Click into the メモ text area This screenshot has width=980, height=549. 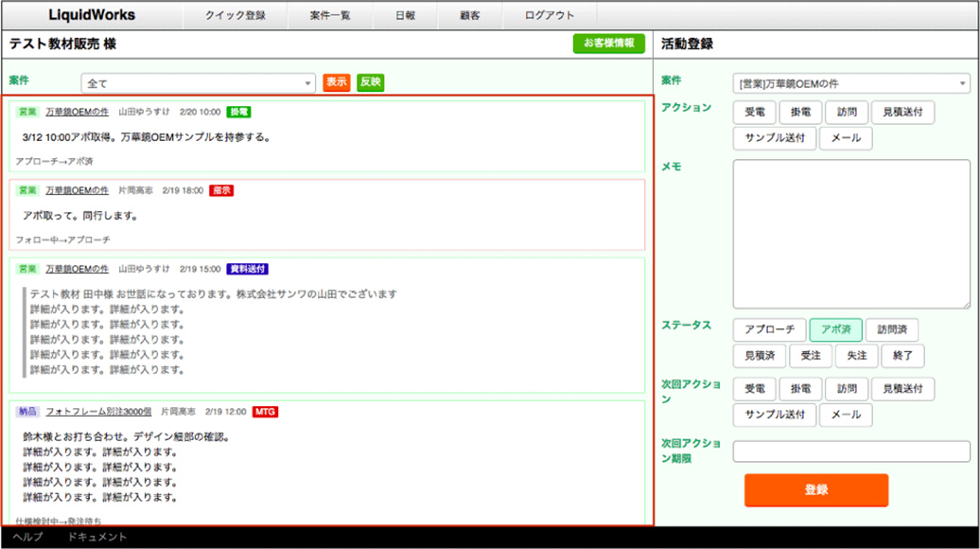851,234
